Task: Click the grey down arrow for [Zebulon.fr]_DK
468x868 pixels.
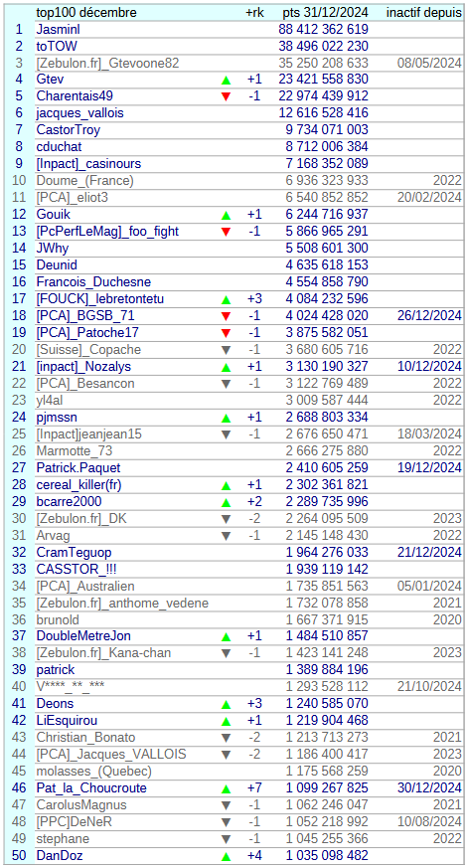Action: pyautogui.click(x=226, y=519)
